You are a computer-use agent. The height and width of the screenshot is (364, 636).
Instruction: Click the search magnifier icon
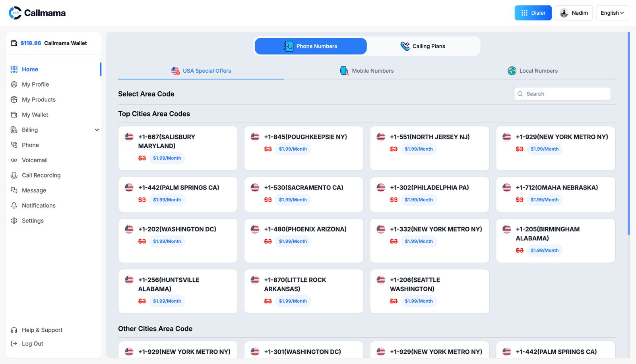[520, 94]
